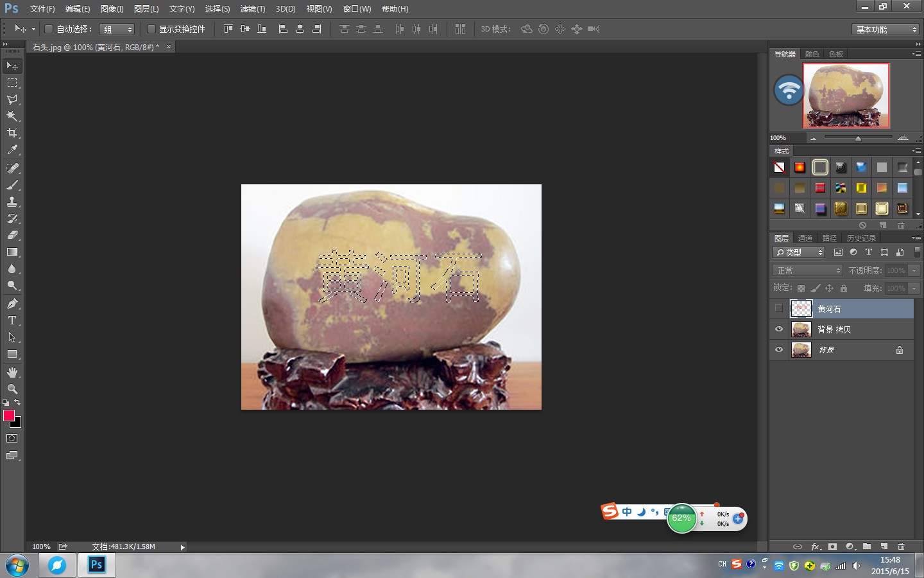Open 图像(I) menu
The height and width of the screenshot is (578, 924).
[x=112, y=9]
